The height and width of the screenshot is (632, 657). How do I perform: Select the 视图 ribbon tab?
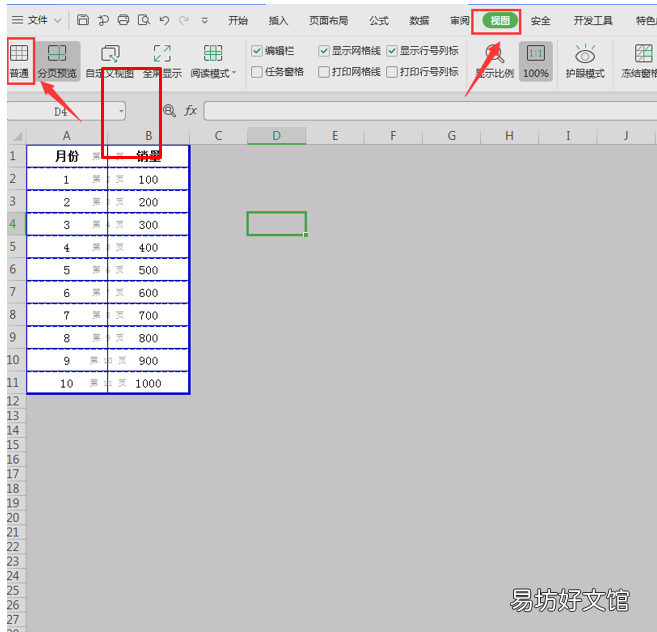click(500, 21)
